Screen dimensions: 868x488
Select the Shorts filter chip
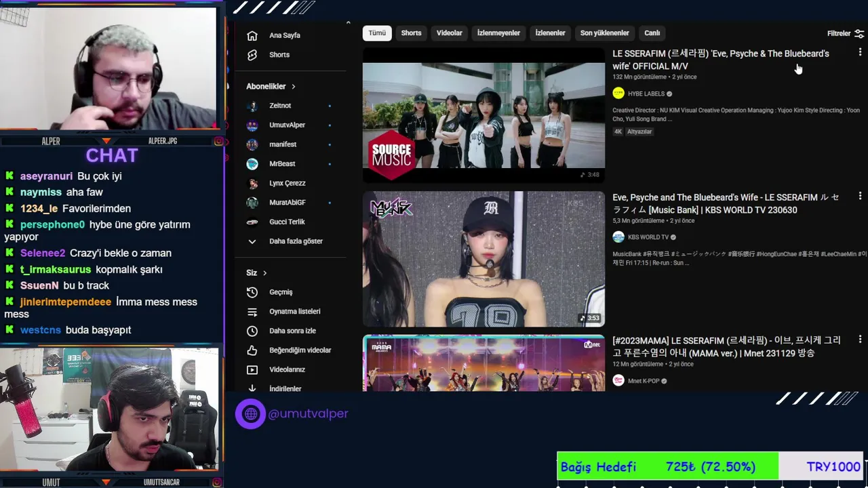pyautogui.click(x=411, y=33)
